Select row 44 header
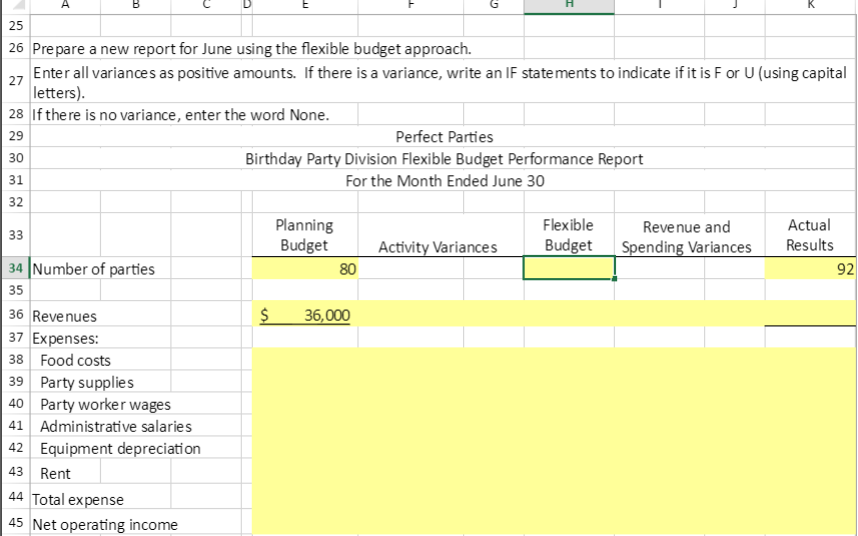858x536 pixels. pos(15,497)
